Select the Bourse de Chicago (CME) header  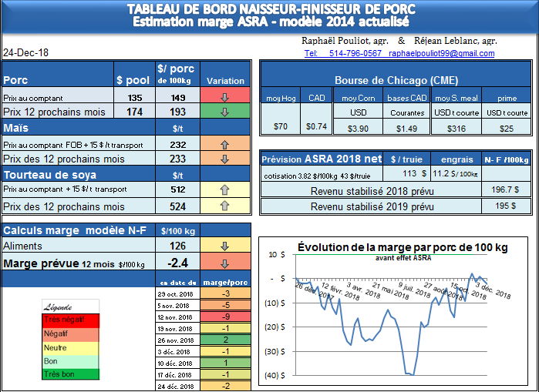394,80
